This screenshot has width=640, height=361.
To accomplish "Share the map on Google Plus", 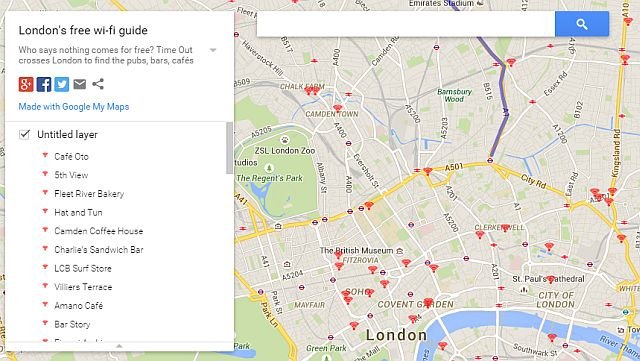I will click(x=26, y=84).
